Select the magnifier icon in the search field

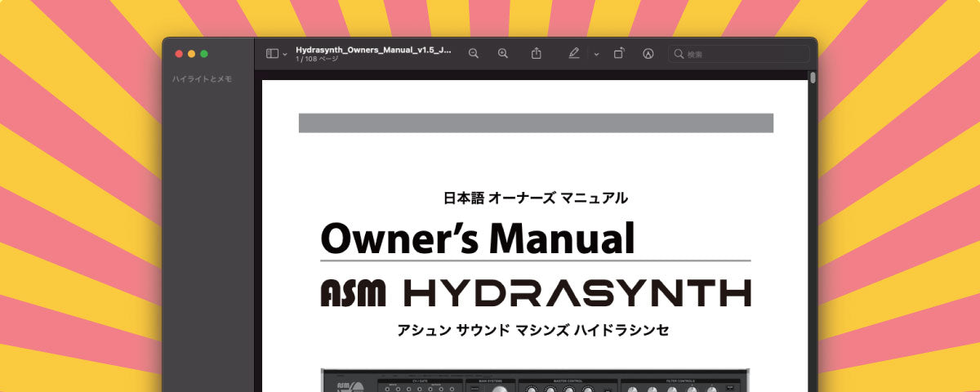tap(679, 55)
